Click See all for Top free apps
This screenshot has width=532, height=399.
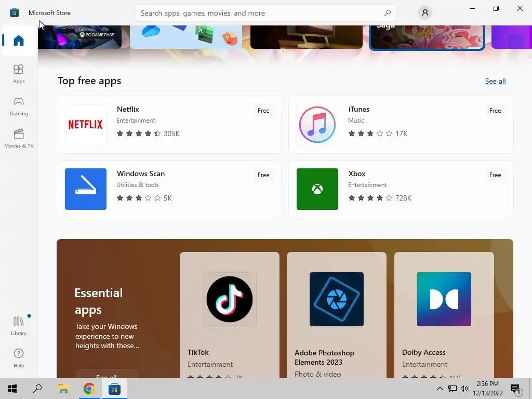(495, 81)
